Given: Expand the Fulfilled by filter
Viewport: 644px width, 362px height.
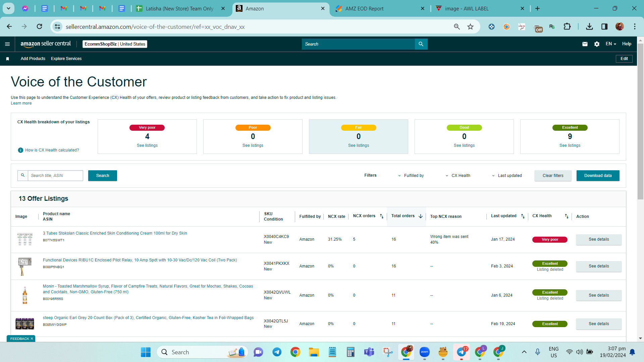Looking at the screenshot, I should (x=411, y=176).
